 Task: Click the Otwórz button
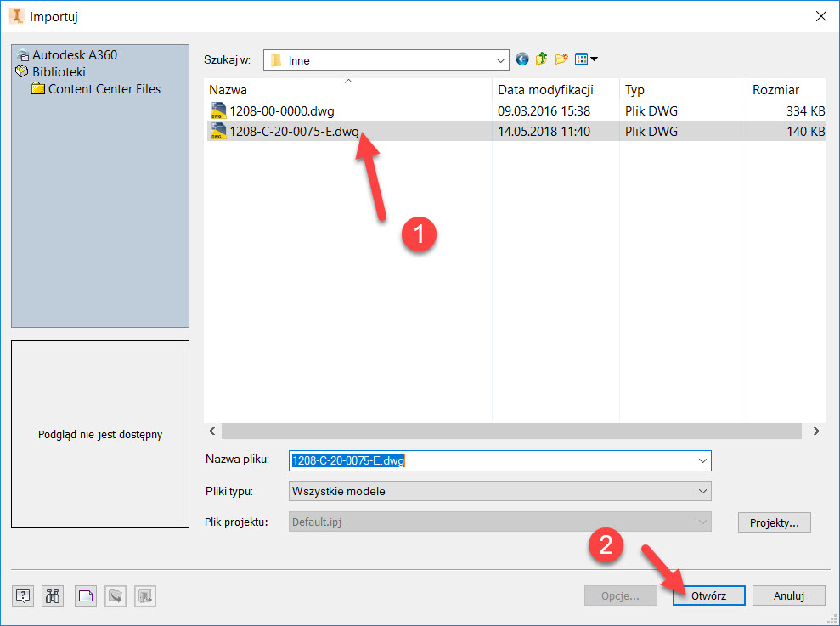tap(708, 595)
